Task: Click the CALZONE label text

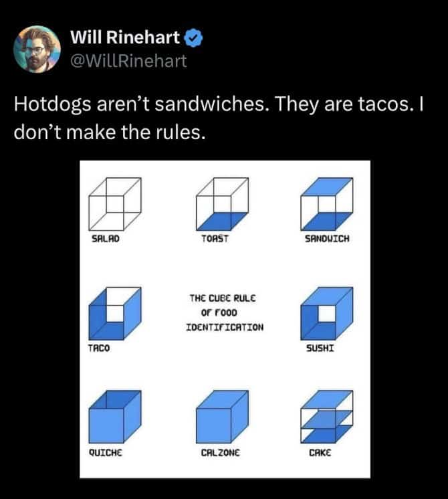Action: (x=220, y=453)
